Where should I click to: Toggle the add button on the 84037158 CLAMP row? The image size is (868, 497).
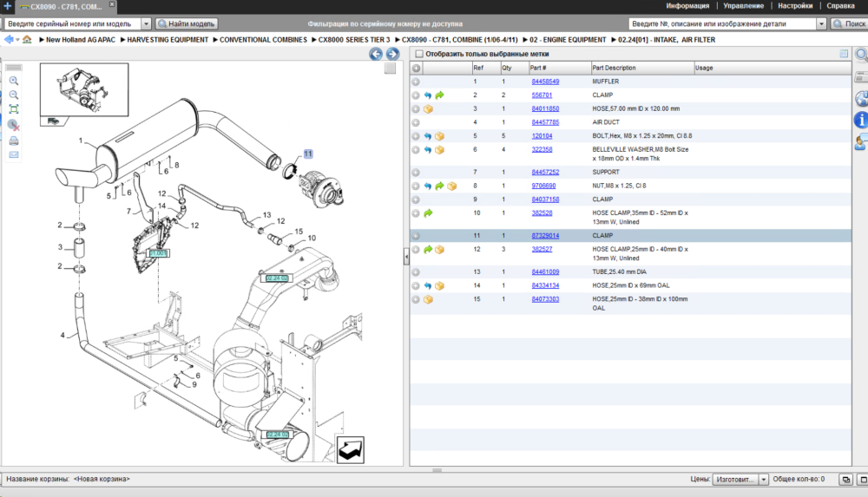coord(416,199)
